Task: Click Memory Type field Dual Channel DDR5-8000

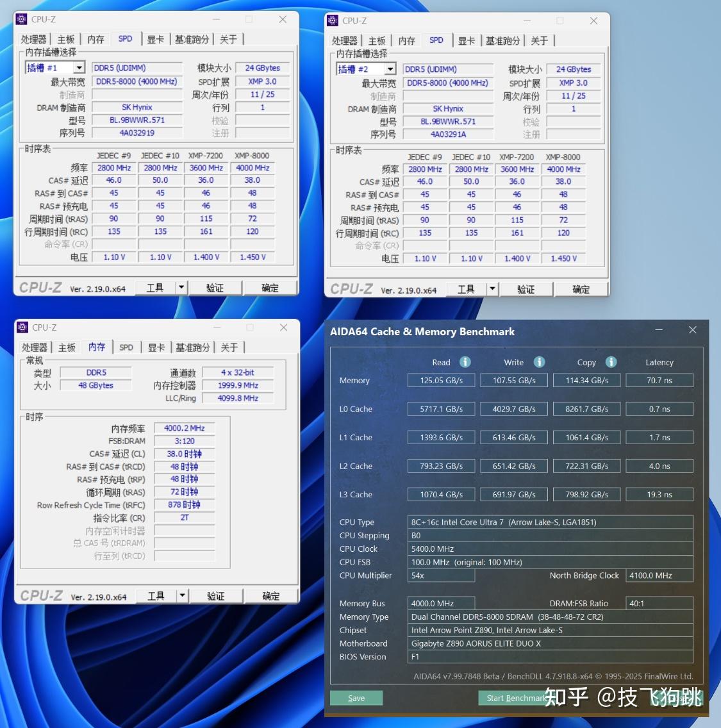Action: pyautogui.click(x=550, y=616)
